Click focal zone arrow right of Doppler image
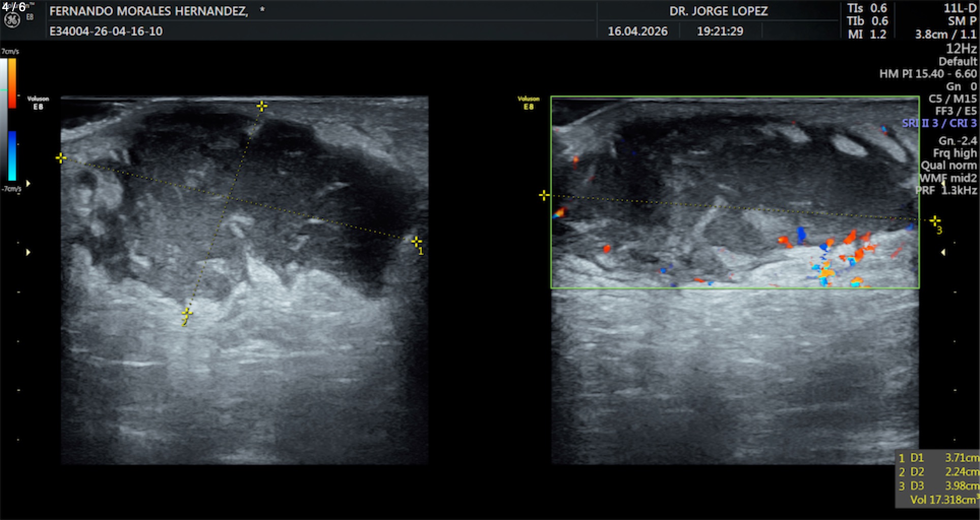The height and width of the screenshot is (520, 980). 943,252
